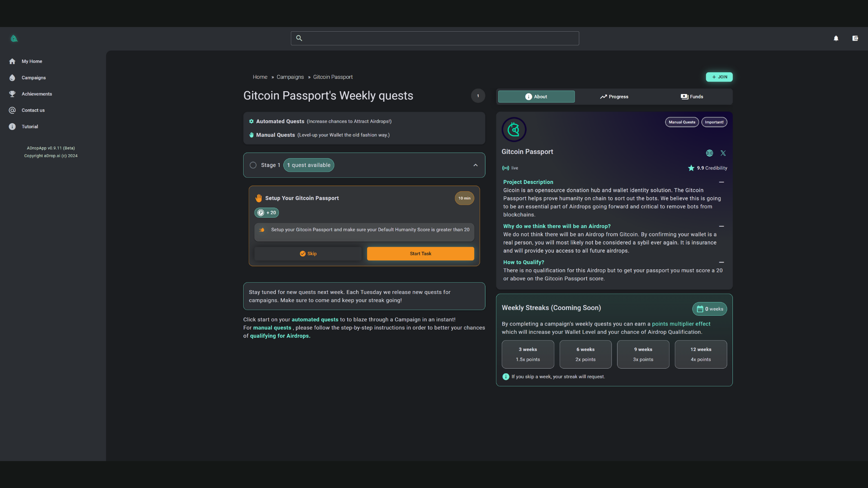This screenshot has height=488, width=868.
Task: Click inside the search input field
Action: click(434, 38)
